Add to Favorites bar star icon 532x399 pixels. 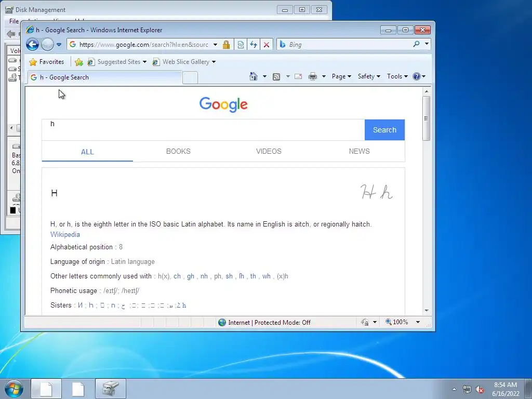tap(79, 62)
